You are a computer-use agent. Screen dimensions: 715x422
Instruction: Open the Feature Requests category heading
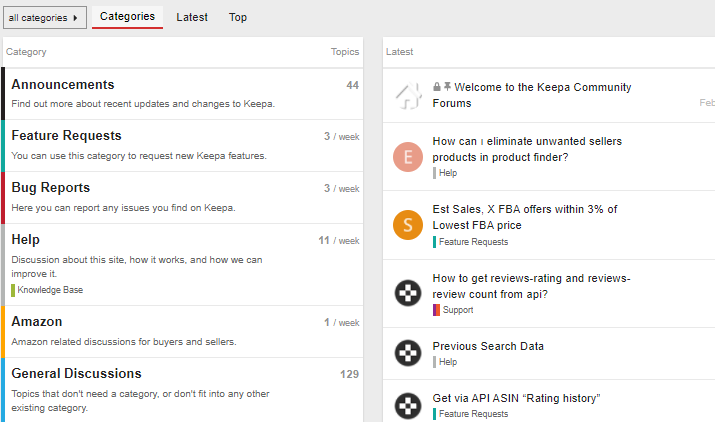[x=67, y=135]
